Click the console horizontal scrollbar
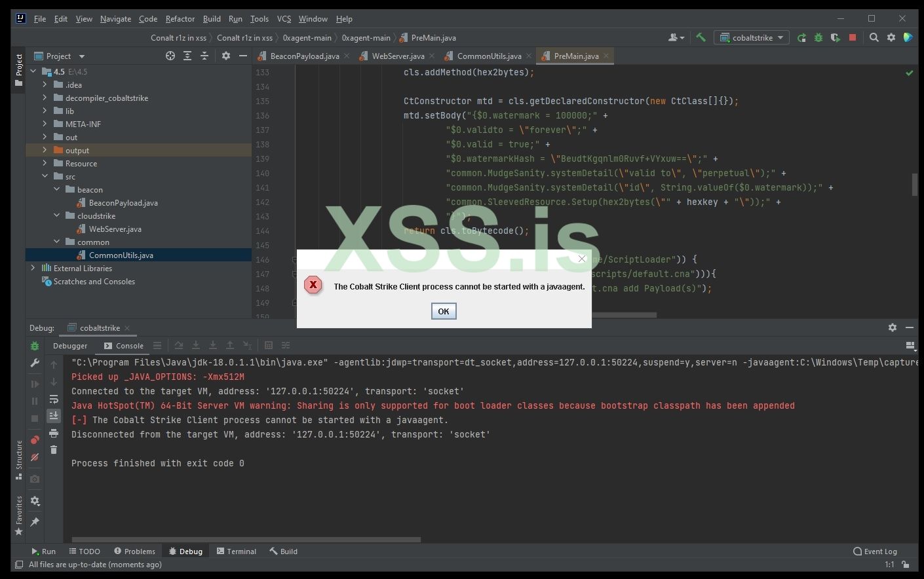 tap(246, 540)
